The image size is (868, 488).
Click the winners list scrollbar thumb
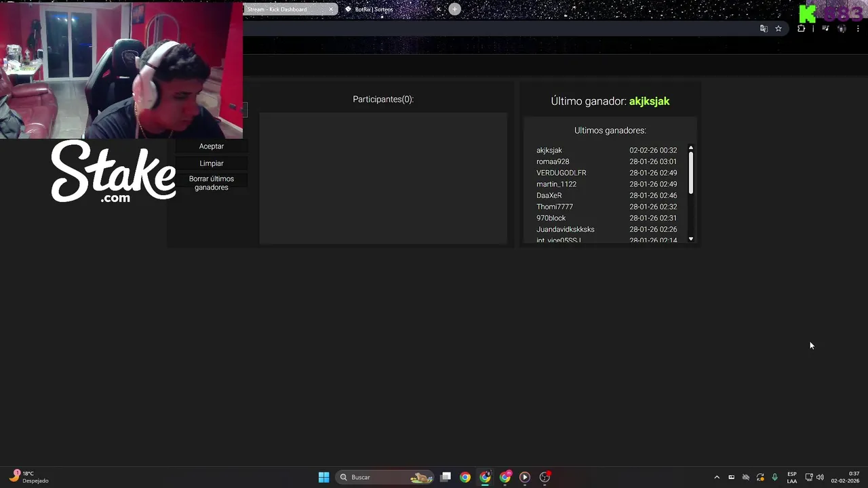point(691,173)
